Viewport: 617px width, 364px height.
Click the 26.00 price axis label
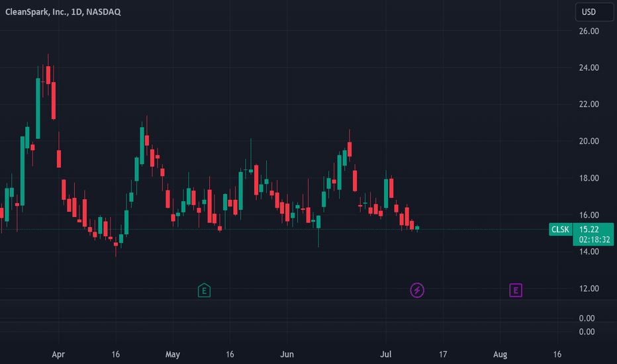[x=589, y=31]
